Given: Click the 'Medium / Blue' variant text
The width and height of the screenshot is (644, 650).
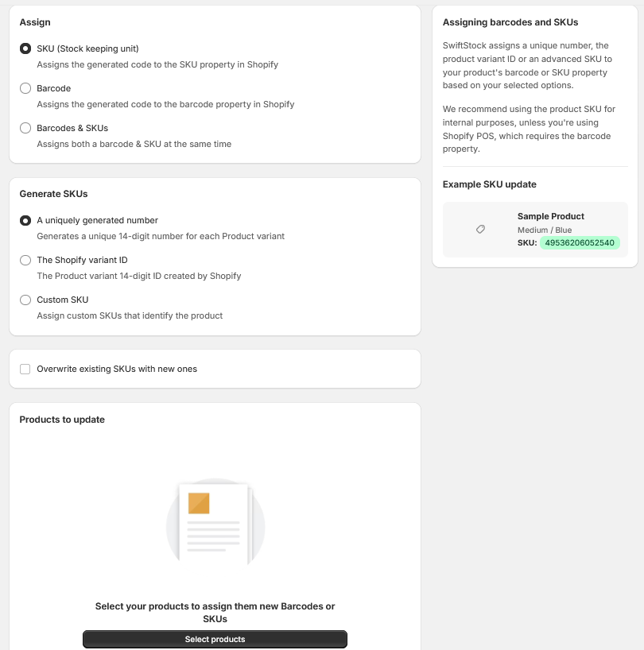Looking at the screenshot, I should pyautogui.click(x=545, y=230).
